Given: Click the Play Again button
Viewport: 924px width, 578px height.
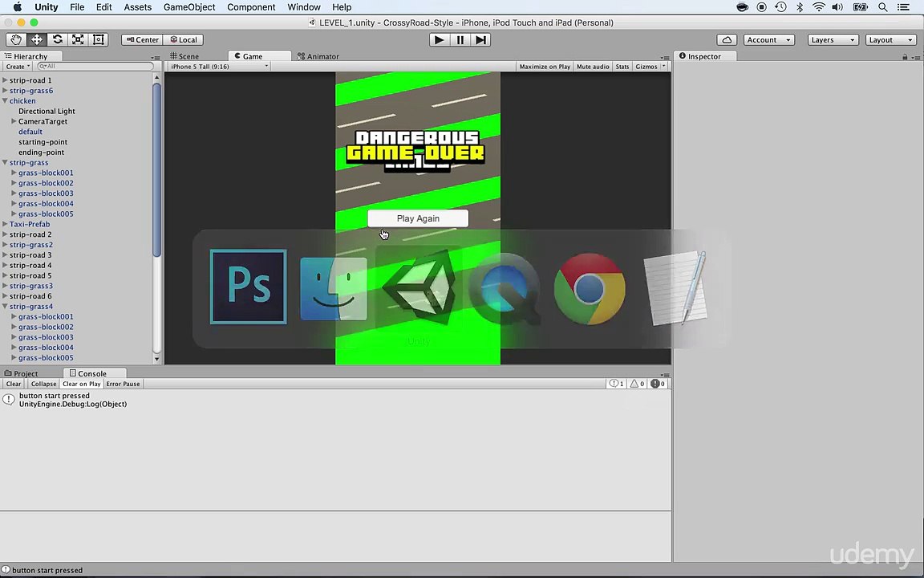Looking at the screenshot, I should coord(418,218).
